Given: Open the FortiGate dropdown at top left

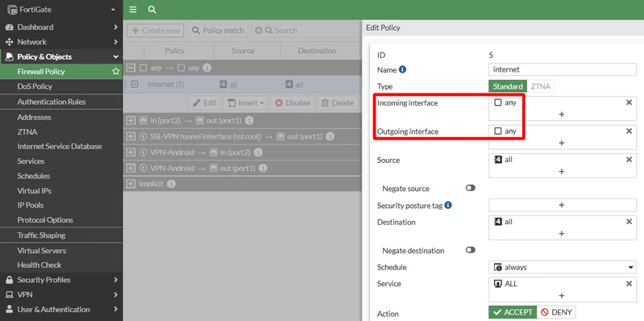Looking at the screenshot, I should pyautogui.click(x=113, y=10).
